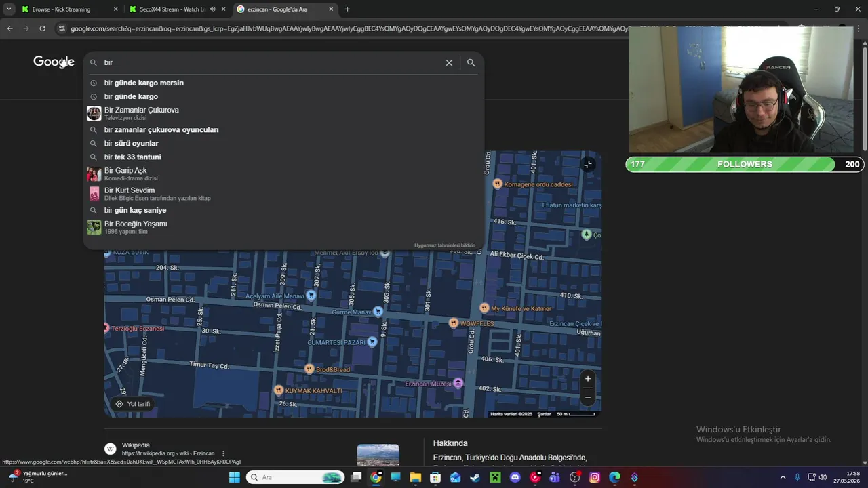Mute the SecoX44 Stream tab audio icon

[212, 9]
